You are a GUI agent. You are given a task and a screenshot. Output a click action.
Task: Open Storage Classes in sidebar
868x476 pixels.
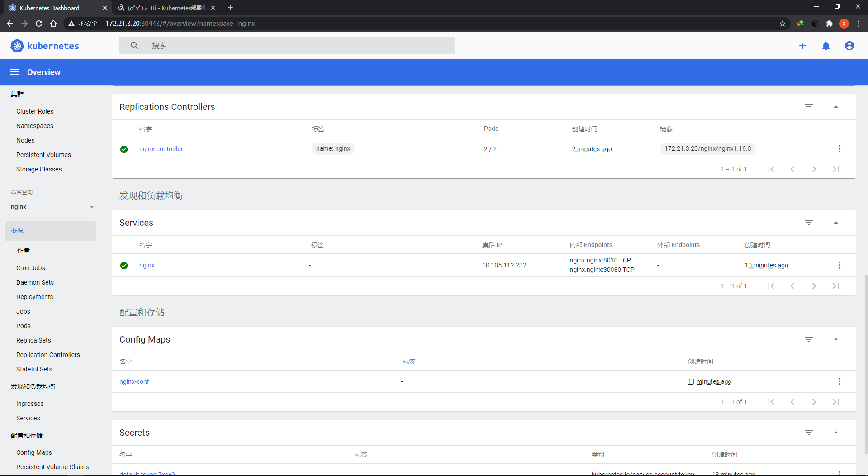pyautogui.click(x=39, y=169)
